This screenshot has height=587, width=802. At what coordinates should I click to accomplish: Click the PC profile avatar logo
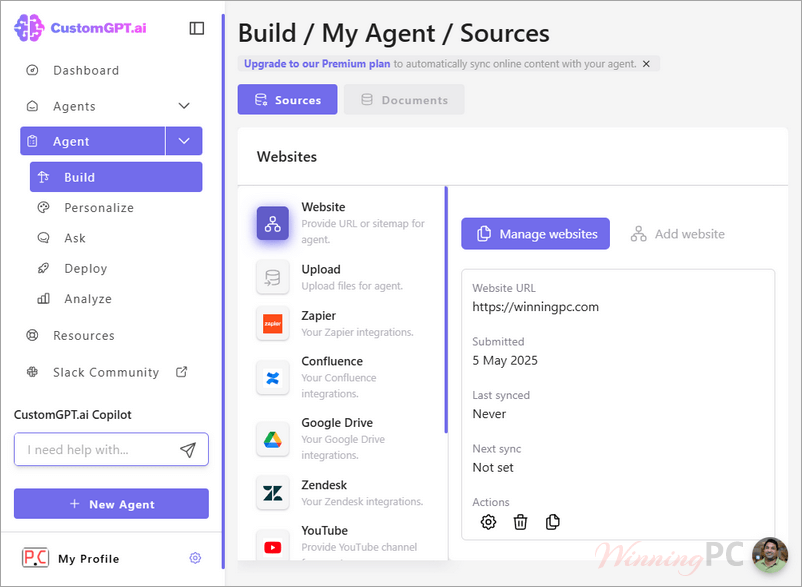(x=35, y=558)
